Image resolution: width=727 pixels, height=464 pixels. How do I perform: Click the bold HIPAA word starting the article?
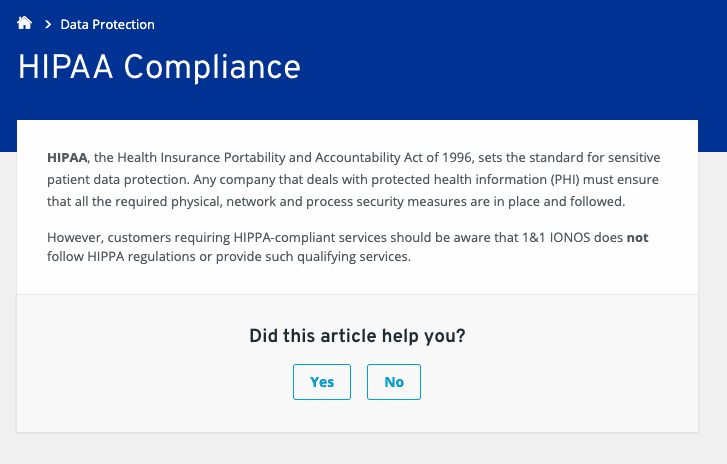tap(68, 158)
